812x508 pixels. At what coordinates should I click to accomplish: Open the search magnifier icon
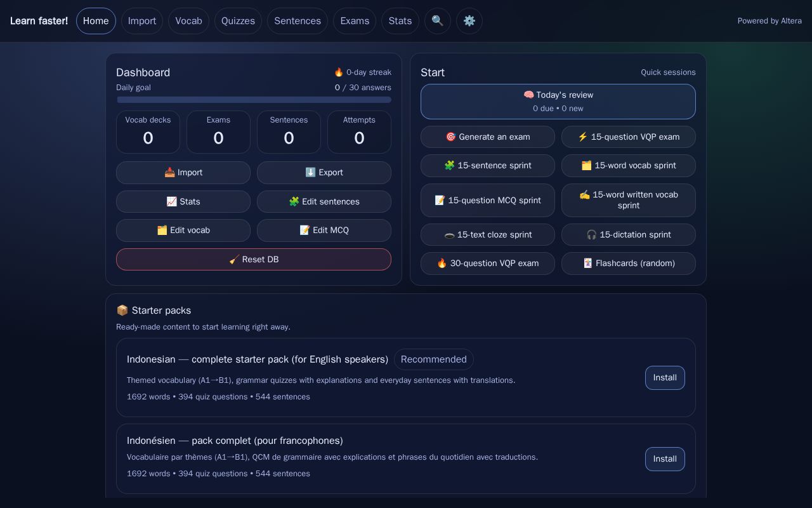(438, 21)
